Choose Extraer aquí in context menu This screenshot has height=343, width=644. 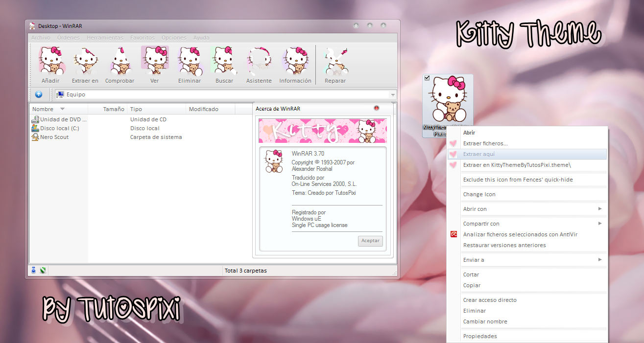click(x=527, y=154)
